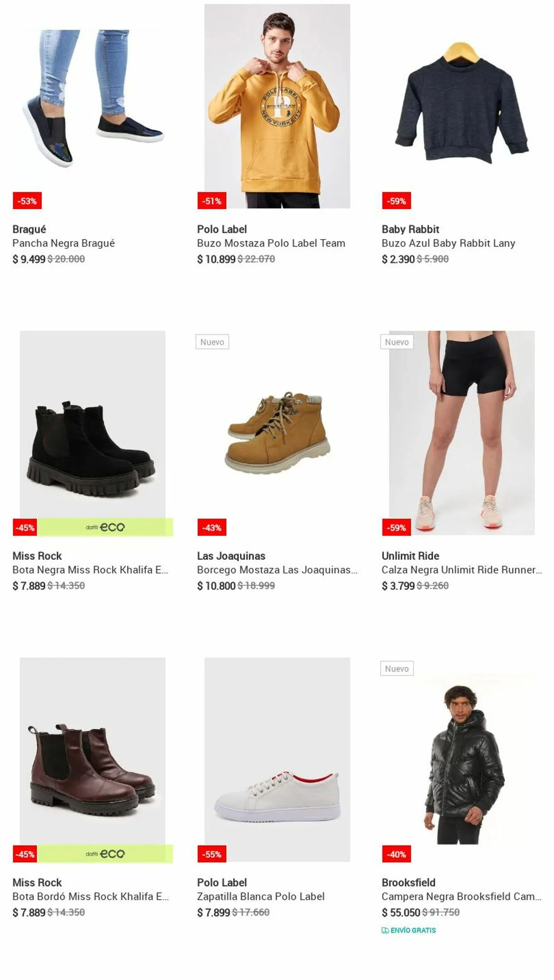This screenshot has height=980, width=554.
Task: Click the -55% badge on white sneaker
Action: click(x=212, y=854)
